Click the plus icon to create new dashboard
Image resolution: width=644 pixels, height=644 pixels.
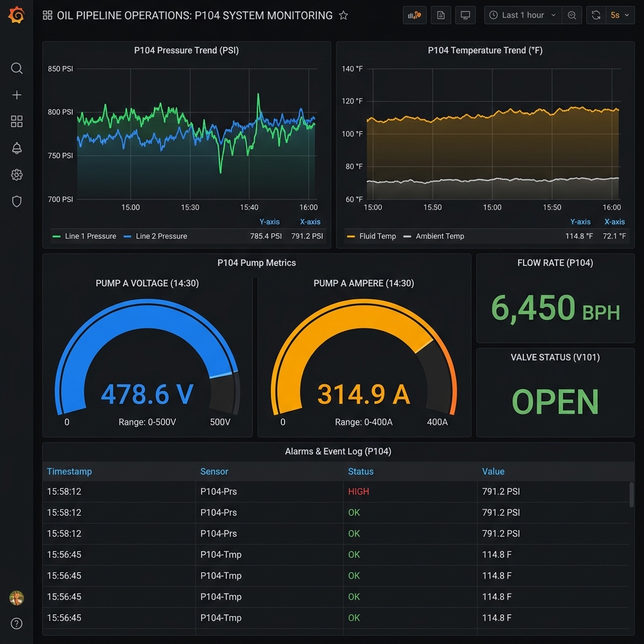point(16,94)
